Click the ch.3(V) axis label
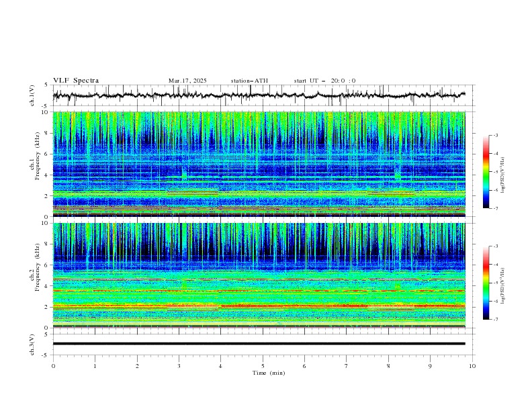The image size is (532, 411). click(32, 345)
